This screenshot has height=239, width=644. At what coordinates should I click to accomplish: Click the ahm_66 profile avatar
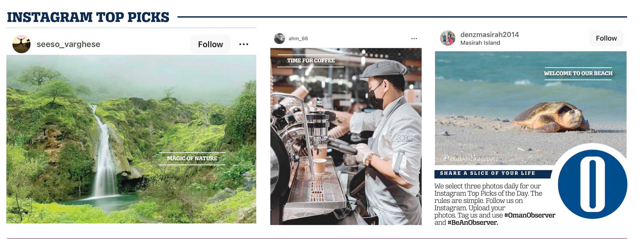pyautogui.click(x=280, y=38)
